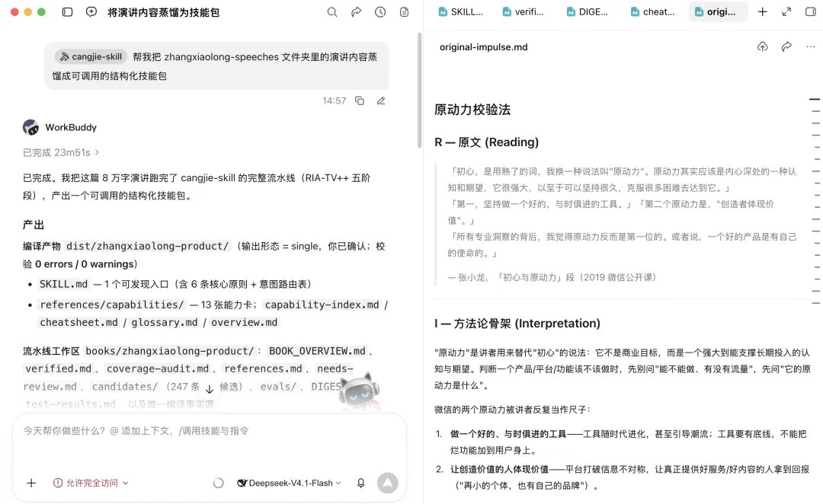This screenshot has height=504, width=823.
Task: Add attachment with the plus button
Action: [x=31, y=483]
